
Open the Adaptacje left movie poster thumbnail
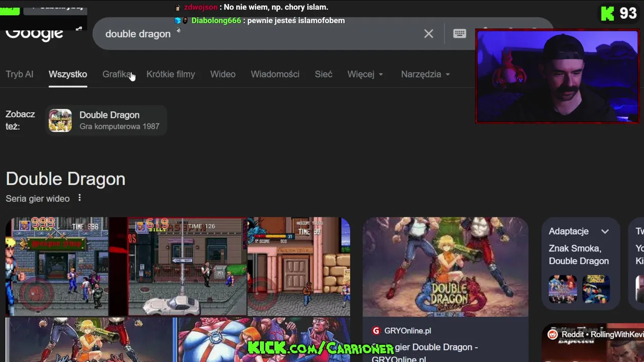click(562, 289)
